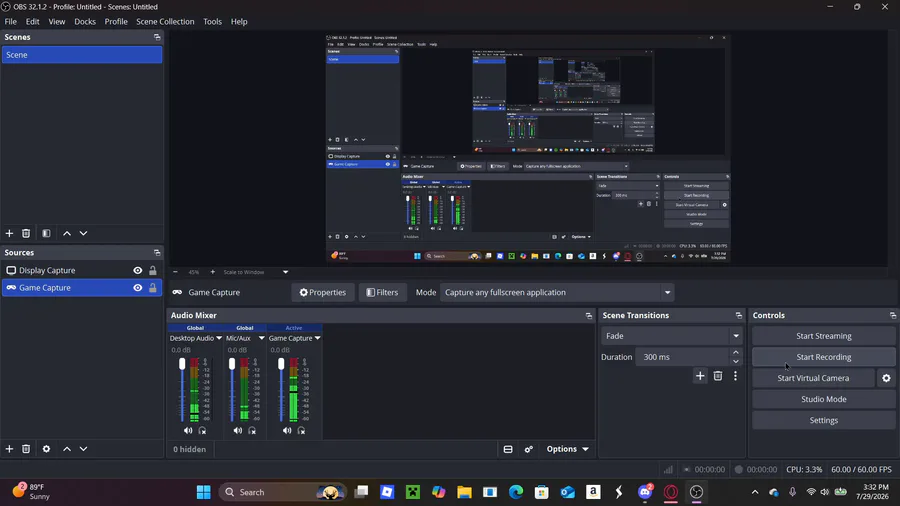Show hidden tray icons chevron
The width and height of the screenshot is (900, 506).
(x=755, y=492)
